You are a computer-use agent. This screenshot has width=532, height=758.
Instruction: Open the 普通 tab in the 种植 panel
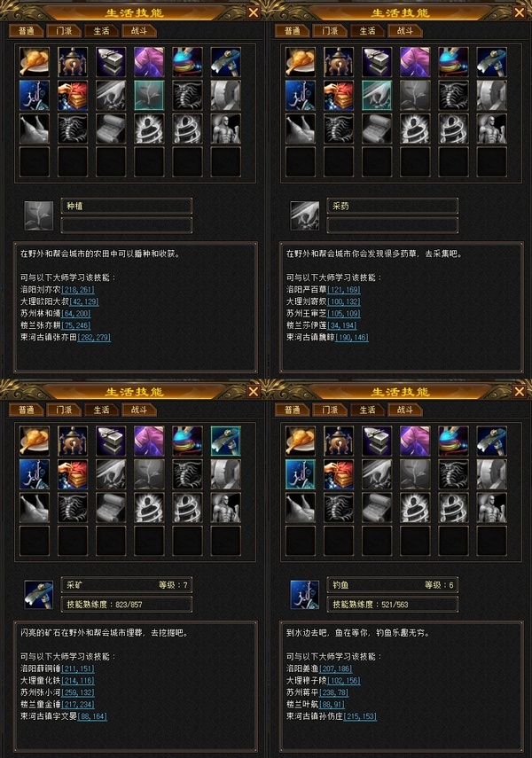(27, 31)
